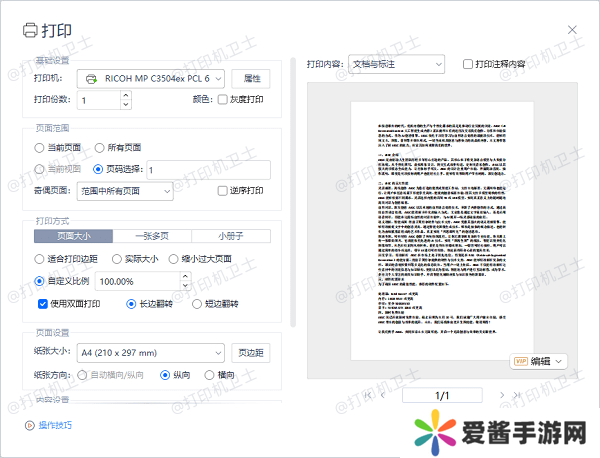
Task: Decrease print copies with down arrow
Action: (125, 105)
